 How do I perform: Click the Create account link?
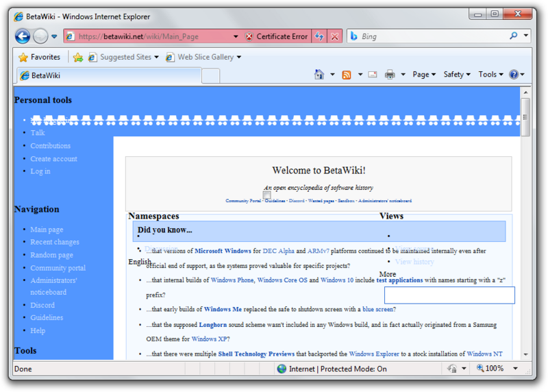click(x=54, y=159)
